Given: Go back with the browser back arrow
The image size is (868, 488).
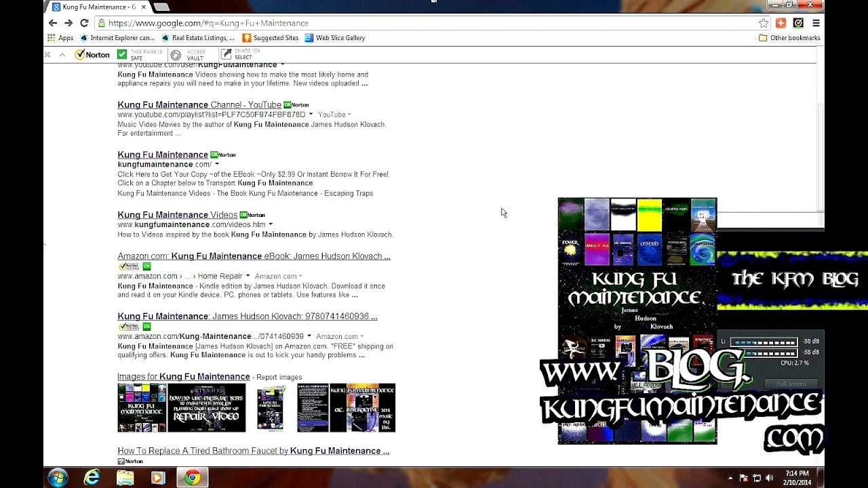Looking at the screenshot, I should (x=53, y=23).
